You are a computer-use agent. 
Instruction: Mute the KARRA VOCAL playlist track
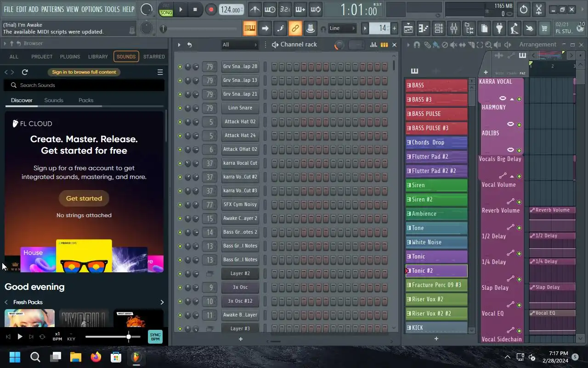(520, 99)
